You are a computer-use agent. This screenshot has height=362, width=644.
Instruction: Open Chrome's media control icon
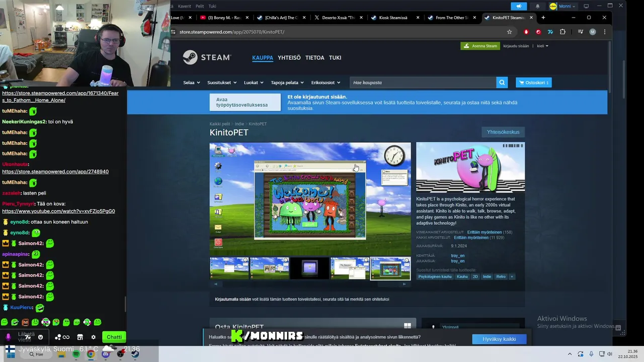click(x=580, y=32)
